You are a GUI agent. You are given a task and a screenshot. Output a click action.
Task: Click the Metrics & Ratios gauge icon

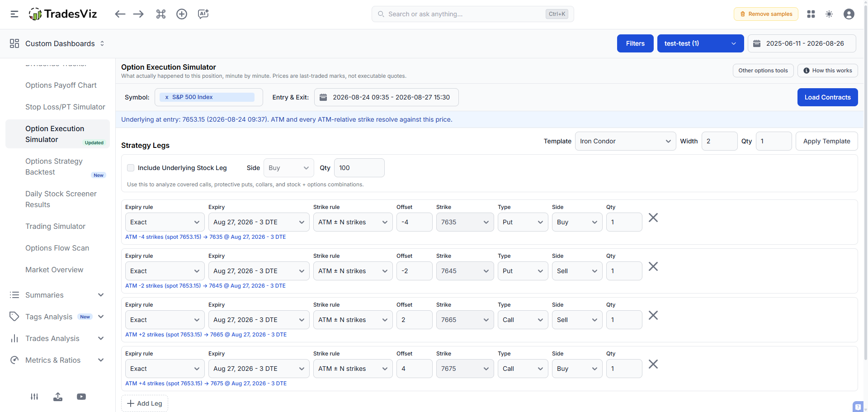coord(14,360)
